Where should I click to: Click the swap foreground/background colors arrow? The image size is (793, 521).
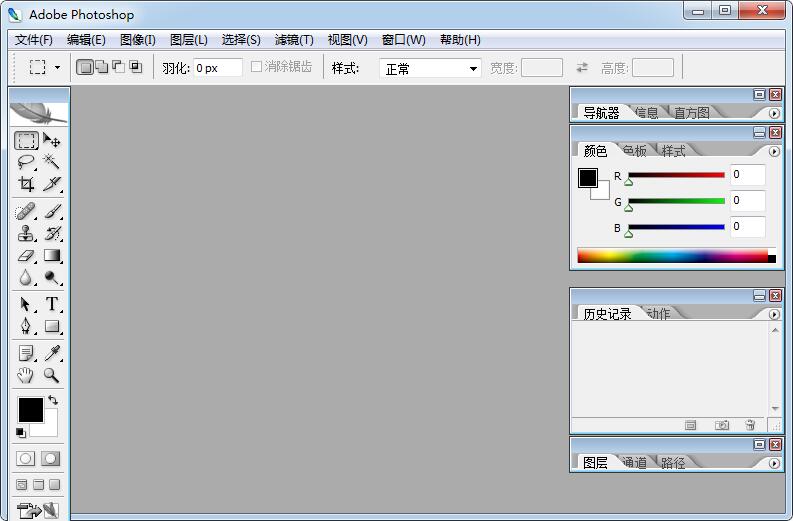click(53, 400)
